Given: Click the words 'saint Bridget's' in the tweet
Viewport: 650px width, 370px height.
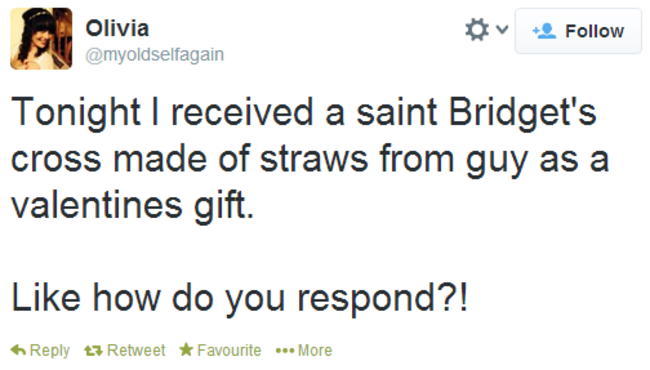Looking at the screenshot, I should [x=476, y=112].
